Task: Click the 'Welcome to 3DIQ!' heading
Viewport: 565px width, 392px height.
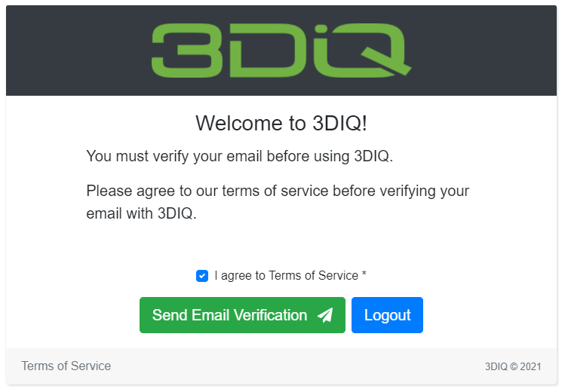Action: 281,123
